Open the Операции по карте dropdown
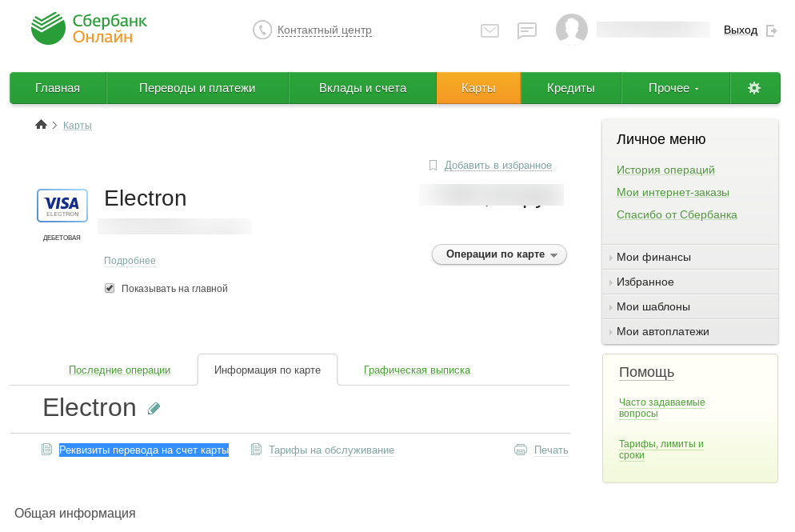The image size is (795, 532). pyautogui.click(x=499, y=254)
